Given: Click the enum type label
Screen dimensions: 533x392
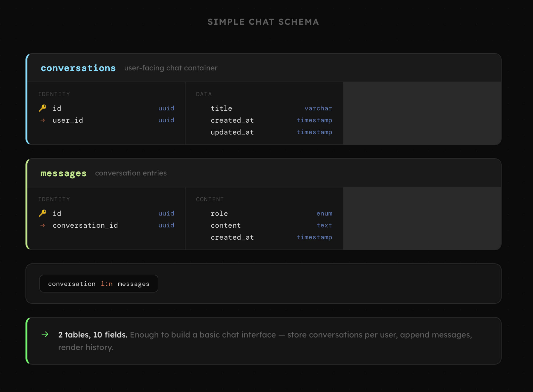Looking at the screenshot, I should pos(324,214).
